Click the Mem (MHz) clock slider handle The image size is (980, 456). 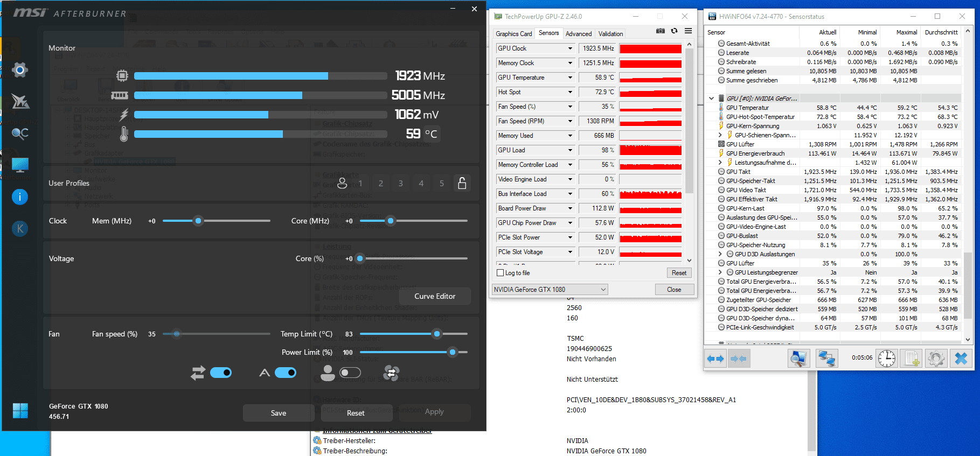point(198,221)
